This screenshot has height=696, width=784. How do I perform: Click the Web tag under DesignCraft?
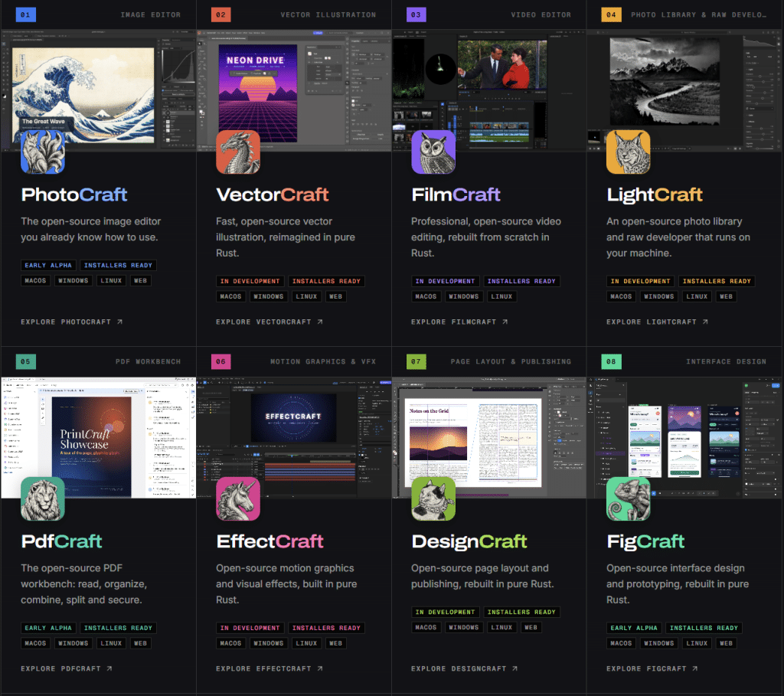[x=531, y=628]
